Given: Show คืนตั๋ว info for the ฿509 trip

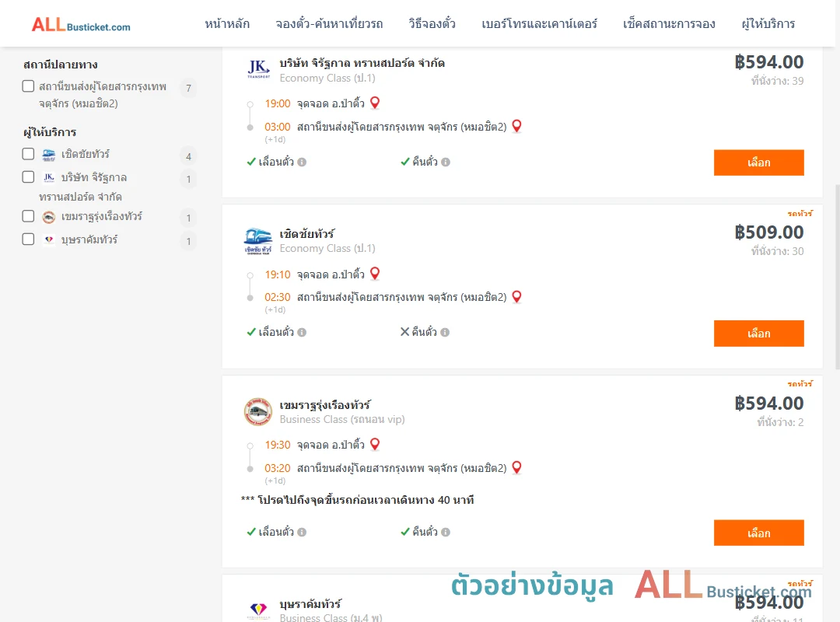Looking at the screenshot, I should click(x=445, y=333).
